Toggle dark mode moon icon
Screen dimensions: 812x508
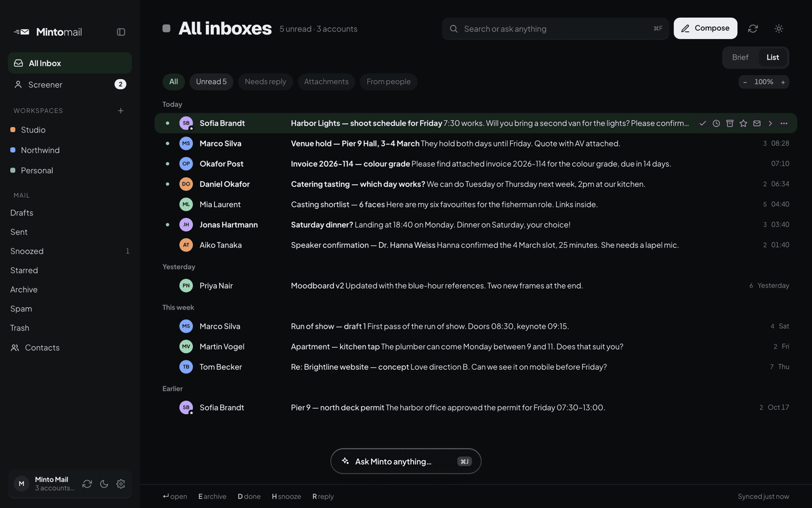104,484
